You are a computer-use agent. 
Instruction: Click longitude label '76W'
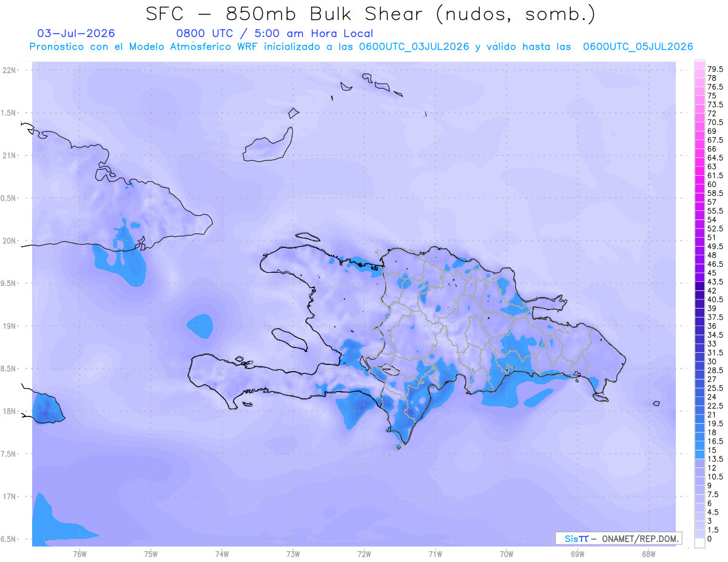[79, 554]
